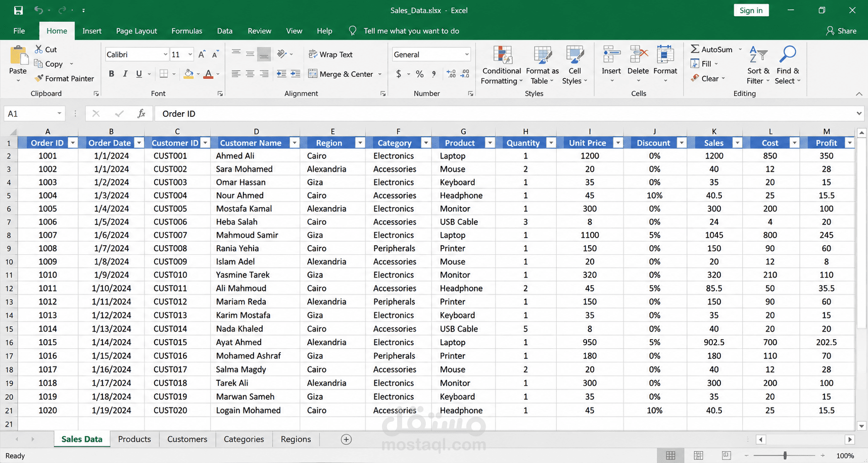Open the Region column filter dropdown
Screen dimensions: 868x463
[360, 143]
